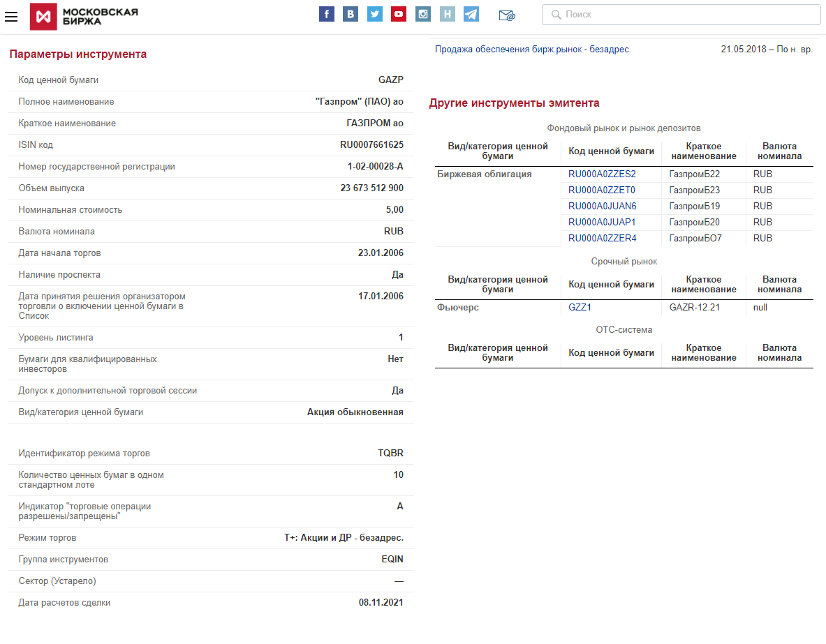Screen dimensions: 826x644
Task: Open the Twitter social page icon
Action: pyautogui.click(x=374, y=14)
